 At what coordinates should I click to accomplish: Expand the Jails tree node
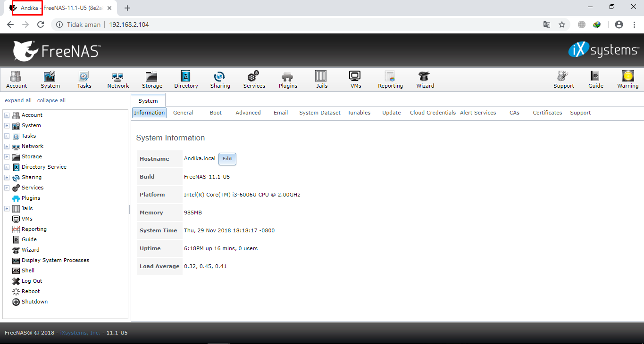pos(7,208)
